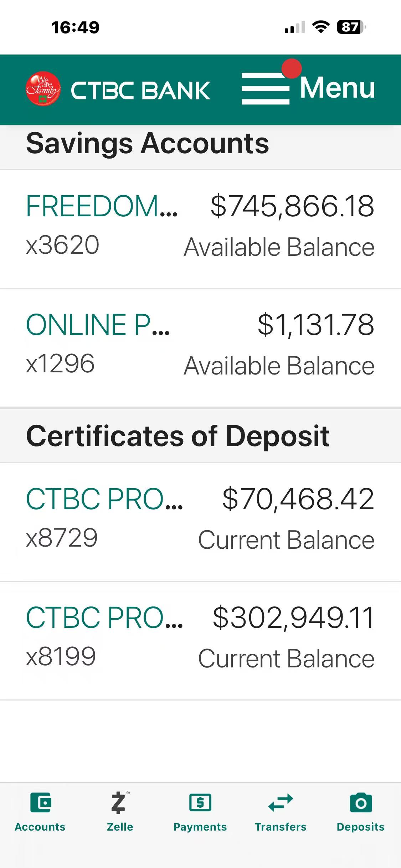Tap the Deposits camera icon
The height and width of the screenshot is (868, 401).
[x=361, y=802]
